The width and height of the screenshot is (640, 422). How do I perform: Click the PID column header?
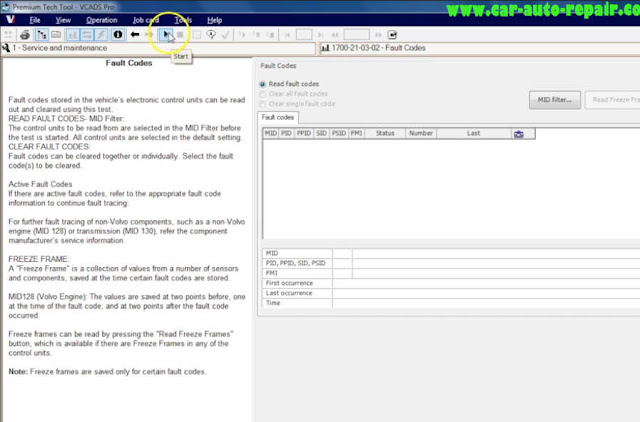point(286,133)
